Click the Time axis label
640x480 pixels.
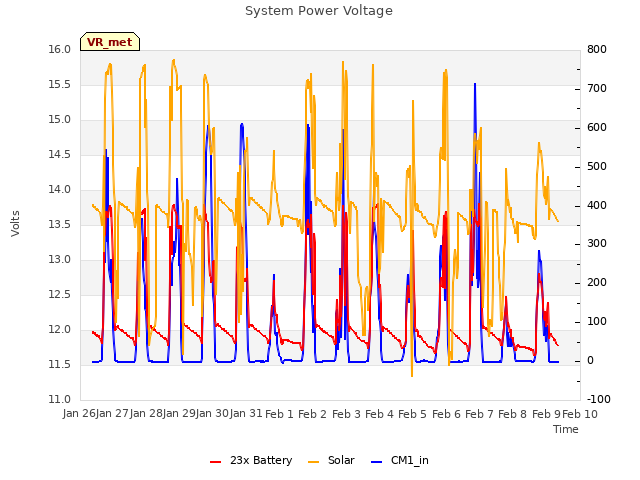[x=566, y=429]
